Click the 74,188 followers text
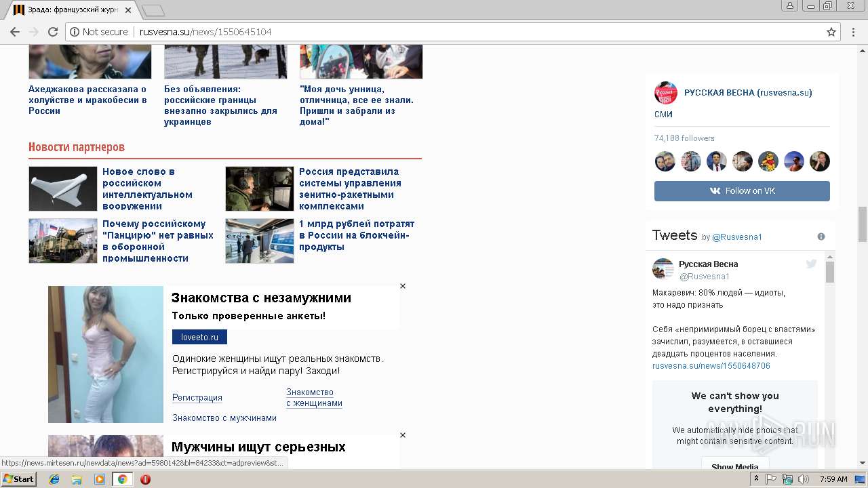Screen dimensions: 868x488 (x=684, y=138)
